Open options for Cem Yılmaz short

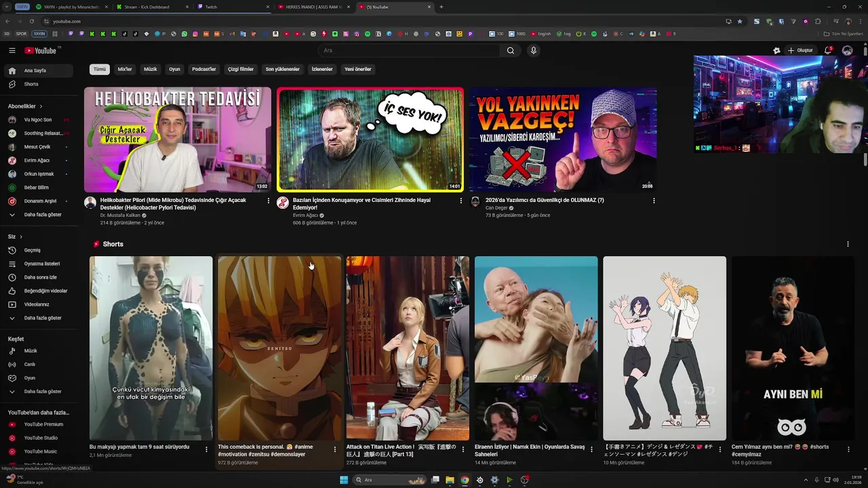pos(848,449)
